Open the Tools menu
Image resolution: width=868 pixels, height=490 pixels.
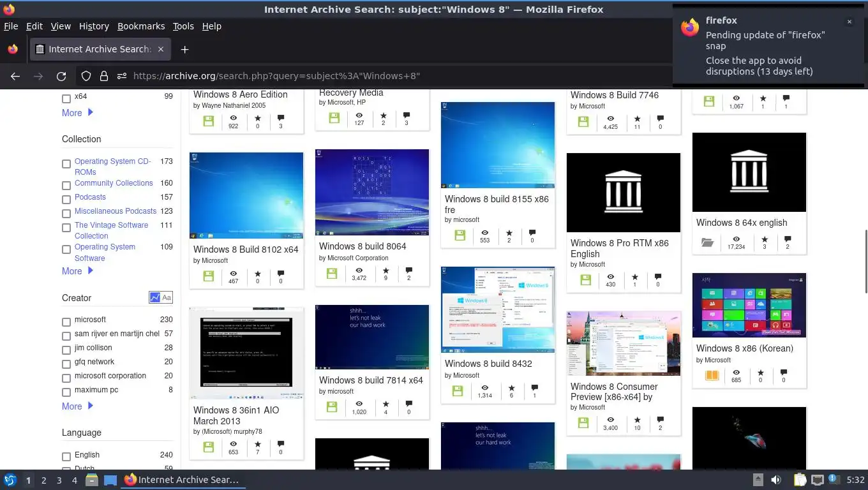tap(183, 26)
